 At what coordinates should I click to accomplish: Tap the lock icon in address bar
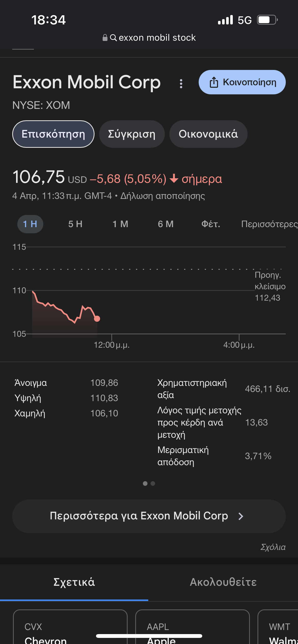point(105,38)
